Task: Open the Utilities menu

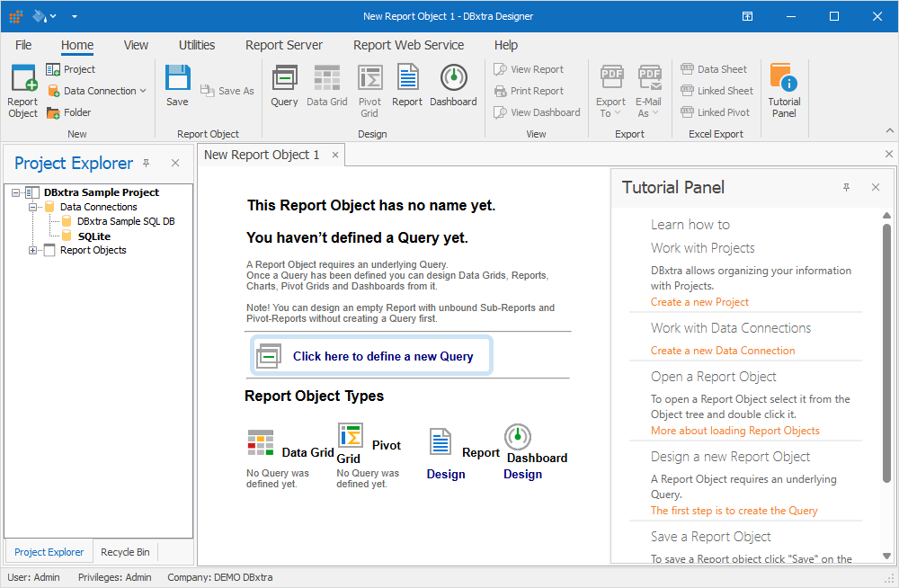Action: 196,45
